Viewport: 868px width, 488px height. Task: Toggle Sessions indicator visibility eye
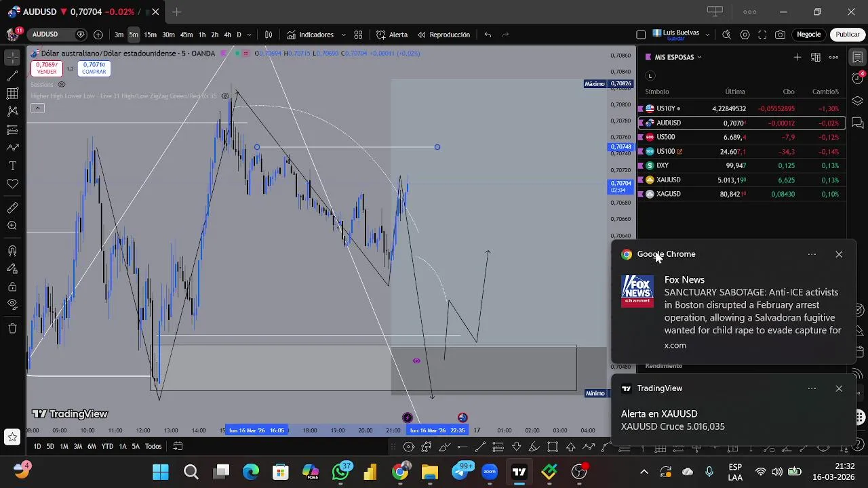(x=61, y=85)
